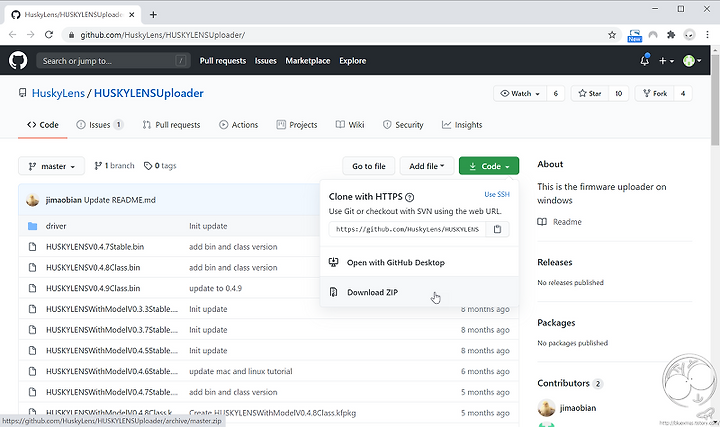Open the notifications bell
Screen dimensions: 720x427
pyautogui.click(x=645, y=60)
